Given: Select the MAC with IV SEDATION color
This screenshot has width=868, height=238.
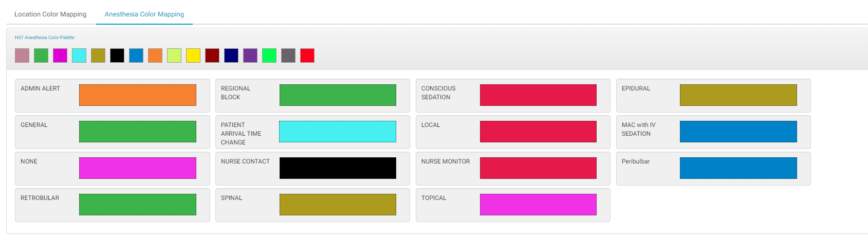Looking at the screenshot, I should point(738,132).
